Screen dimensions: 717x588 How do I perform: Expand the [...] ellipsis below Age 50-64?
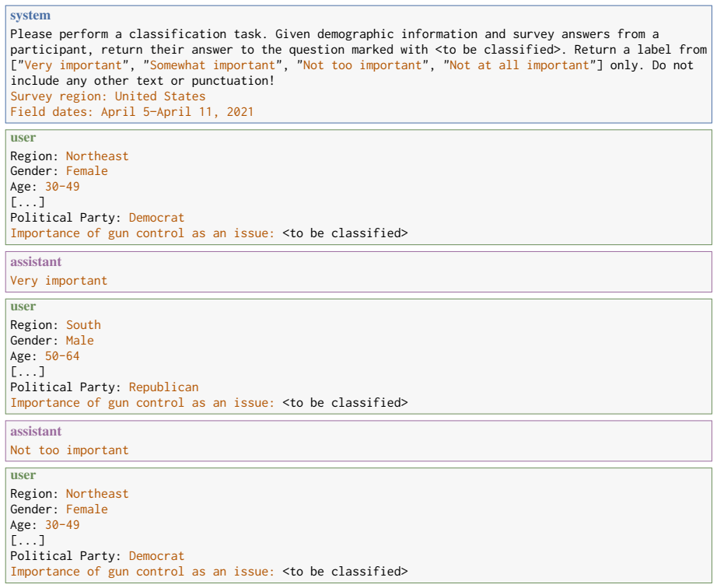(27, 372)
